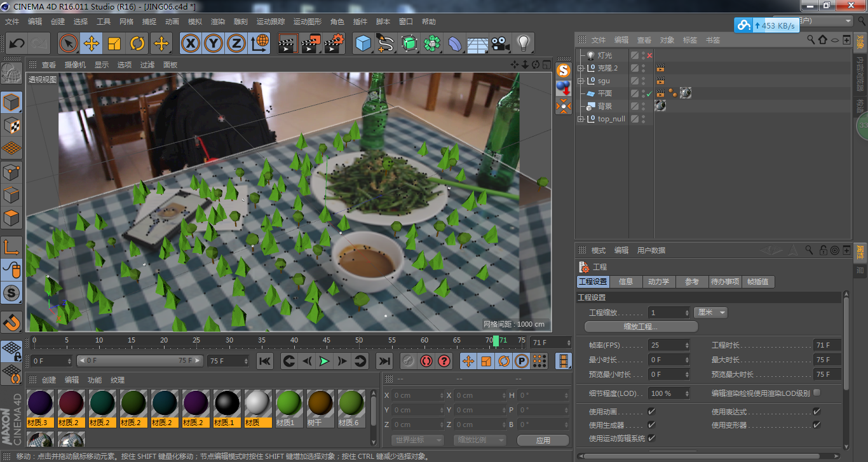Open the 渲染 menu
868x462 pixels.
click(x=217, y=22)
